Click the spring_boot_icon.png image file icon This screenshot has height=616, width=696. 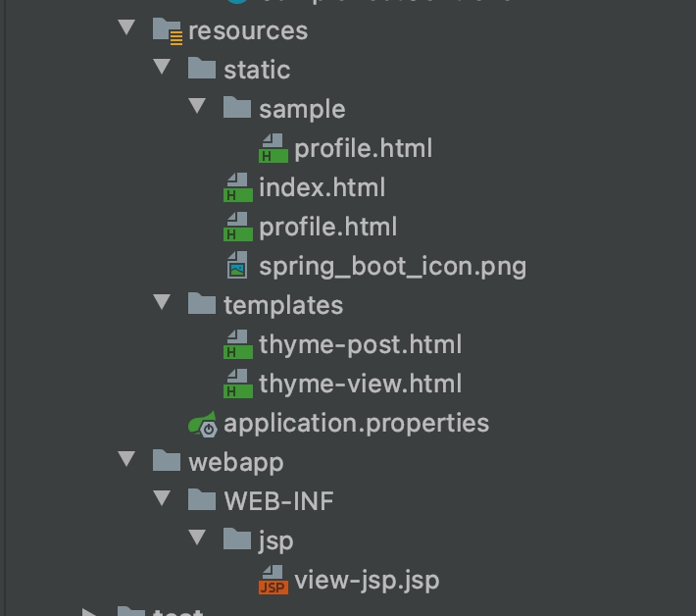click(238, 266)
